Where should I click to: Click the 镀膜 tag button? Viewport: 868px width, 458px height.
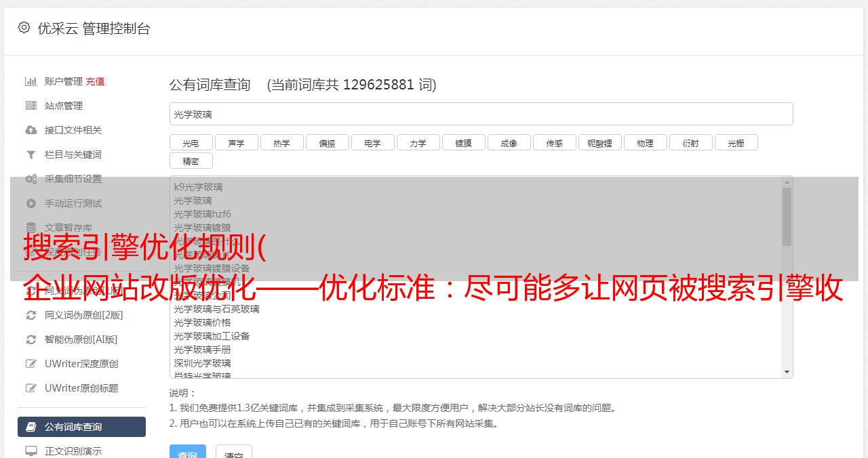coord(463,142)
